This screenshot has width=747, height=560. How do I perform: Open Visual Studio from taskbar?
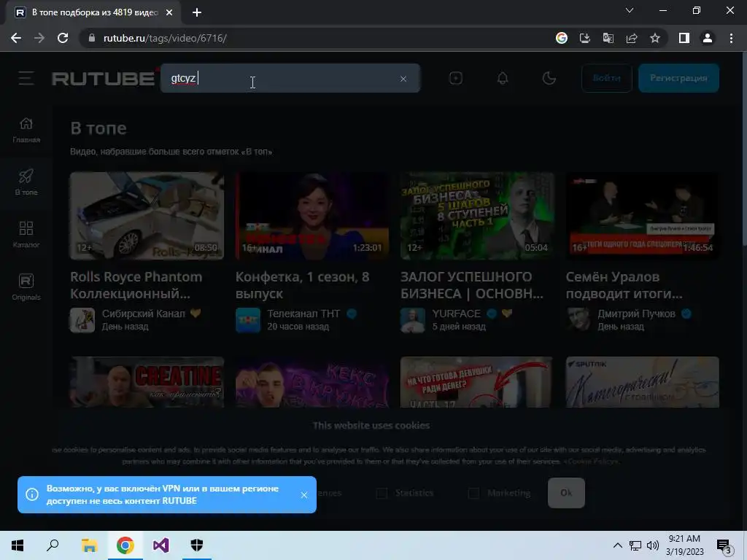coord(160,545)
